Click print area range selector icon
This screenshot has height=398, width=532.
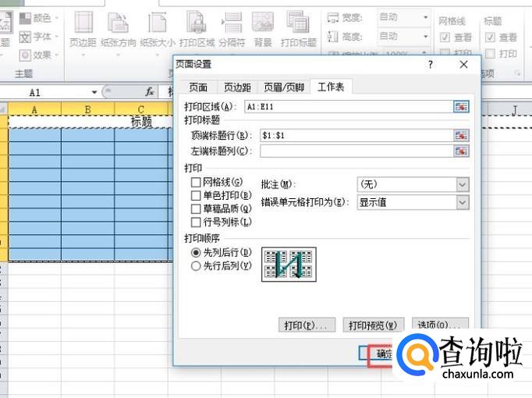[461, 107]
